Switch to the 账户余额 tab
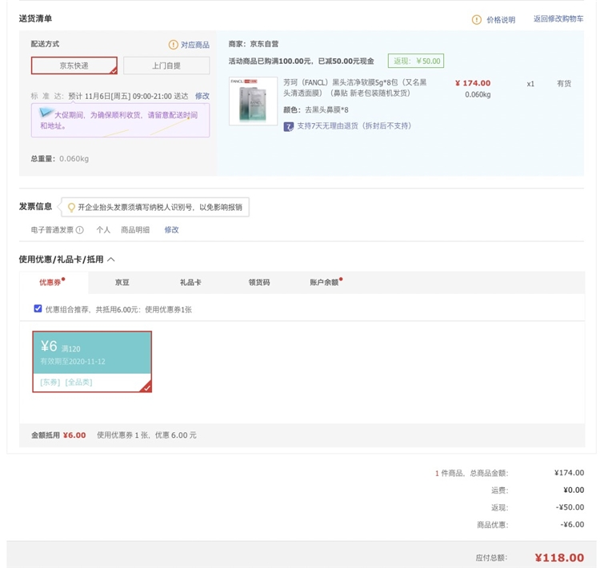The image size is (600, 568). 324,283
